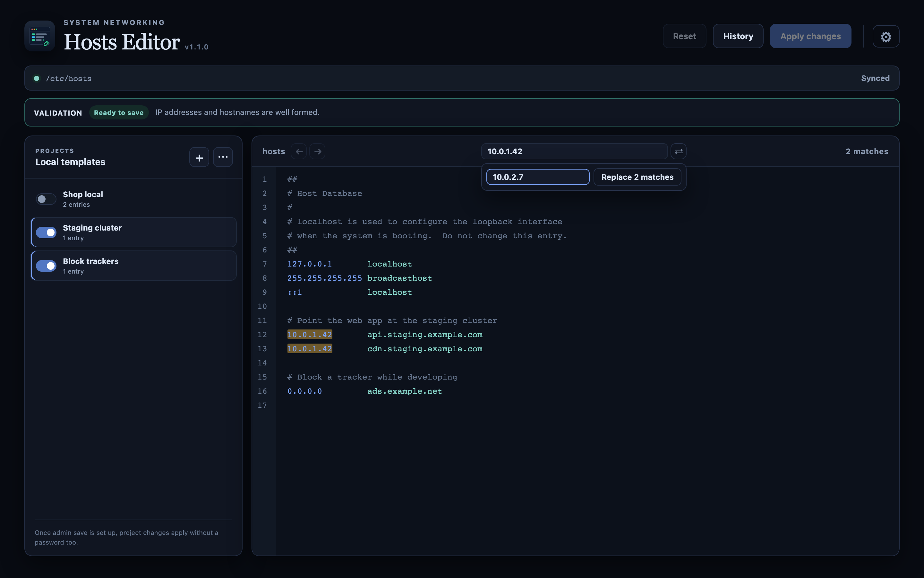Click the Reset button
The width and height of the screenshot is (924, 578).
pyautogui.click(x=684, y=36)
